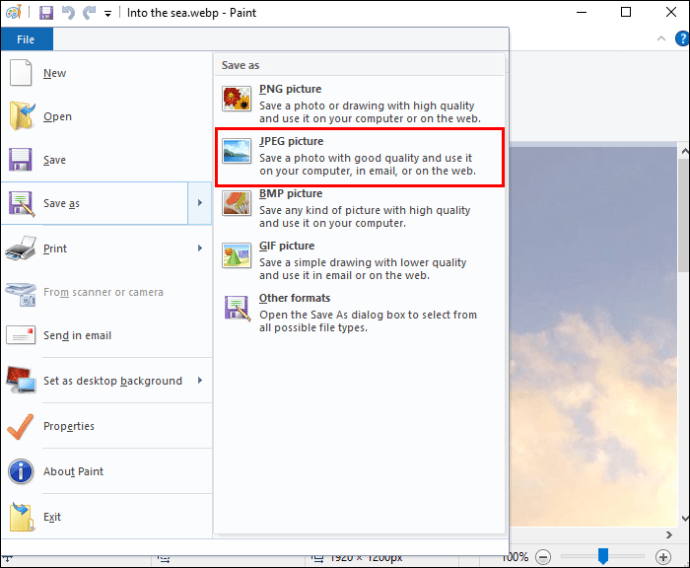This screenshot has width=690, height=568.
Task: Click the cursor position crosshair icon in status bar
Action: (x=7, y=559)
